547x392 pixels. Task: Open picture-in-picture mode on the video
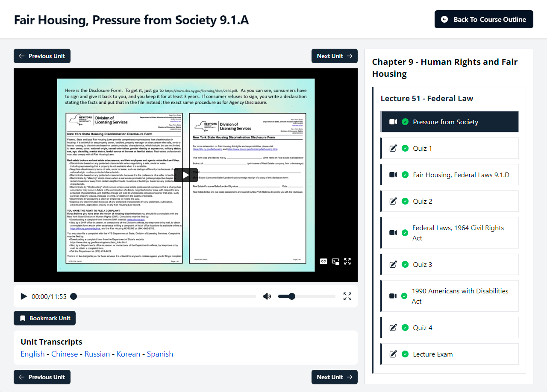[335, 261]
